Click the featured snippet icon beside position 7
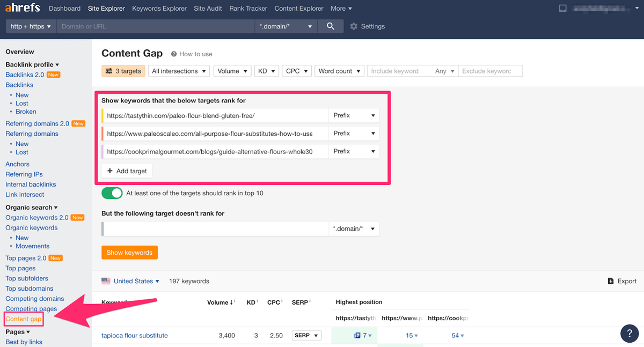Viewport: 644px width, 347px height. 357,336
